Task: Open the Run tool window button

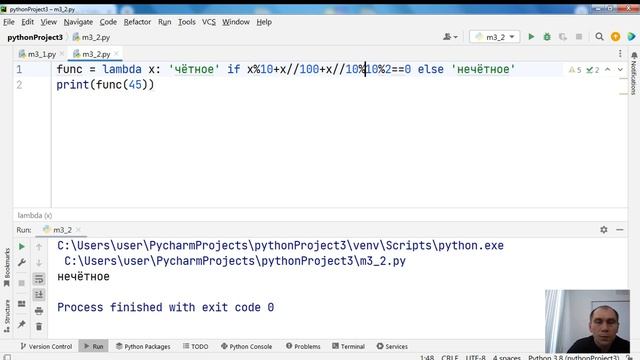Action: click(93, 346)
